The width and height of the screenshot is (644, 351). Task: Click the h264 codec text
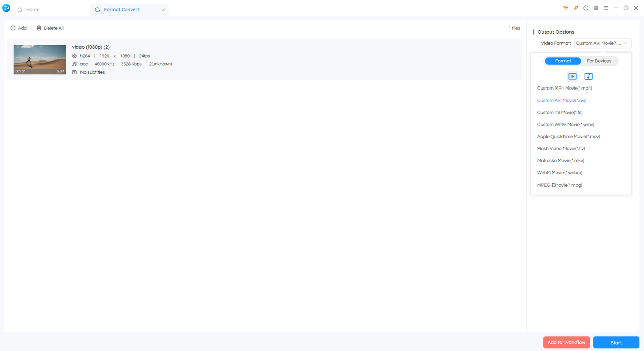85,56
